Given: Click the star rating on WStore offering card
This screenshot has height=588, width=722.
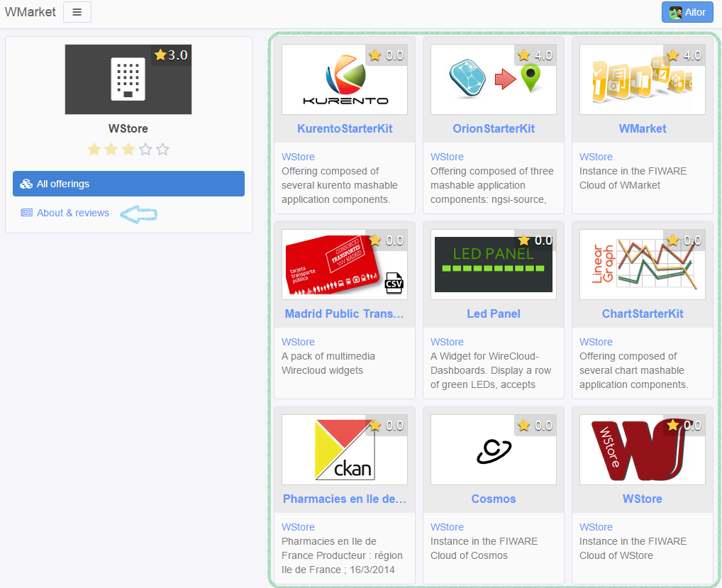Looking at the screenshot, I should pos(684,426).
